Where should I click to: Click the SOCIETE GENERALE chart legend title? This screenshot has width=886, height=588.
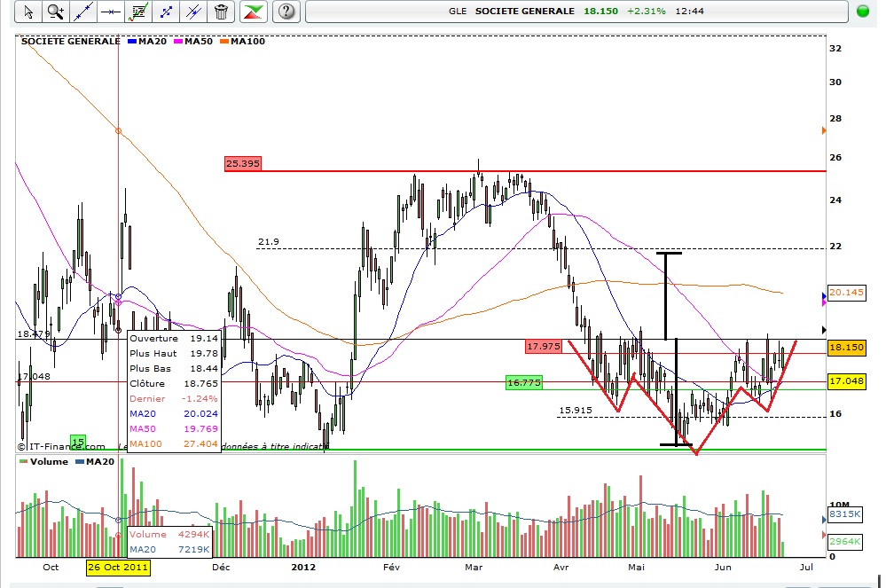(x=71, y=41)
